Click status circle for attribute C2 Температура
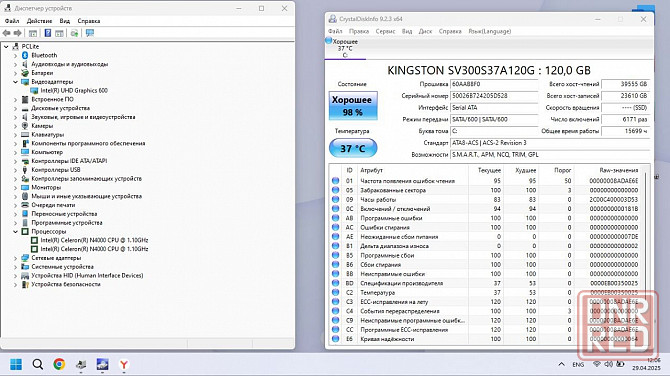Screen dimensions: 670x376 pos(335,293)
